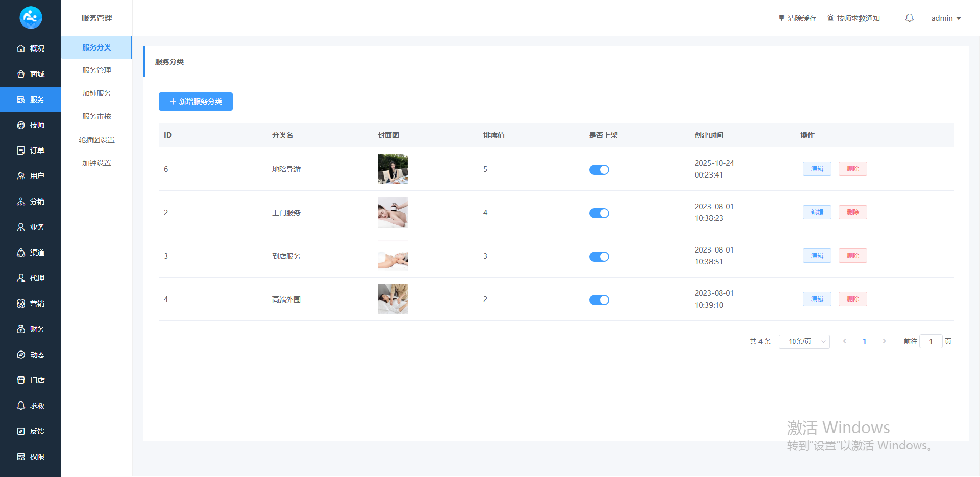Open the 轮播图设置 submenu item

96,140
